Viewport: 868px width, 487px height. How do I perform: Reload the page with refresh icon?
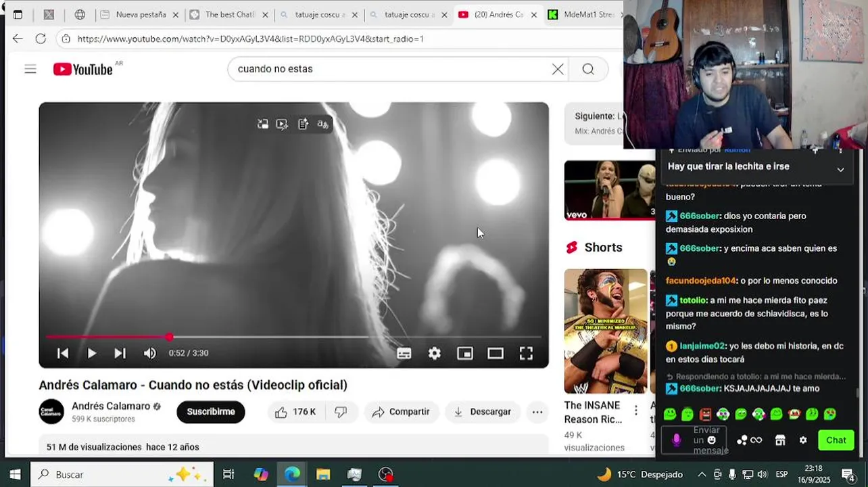click(41, 39)
